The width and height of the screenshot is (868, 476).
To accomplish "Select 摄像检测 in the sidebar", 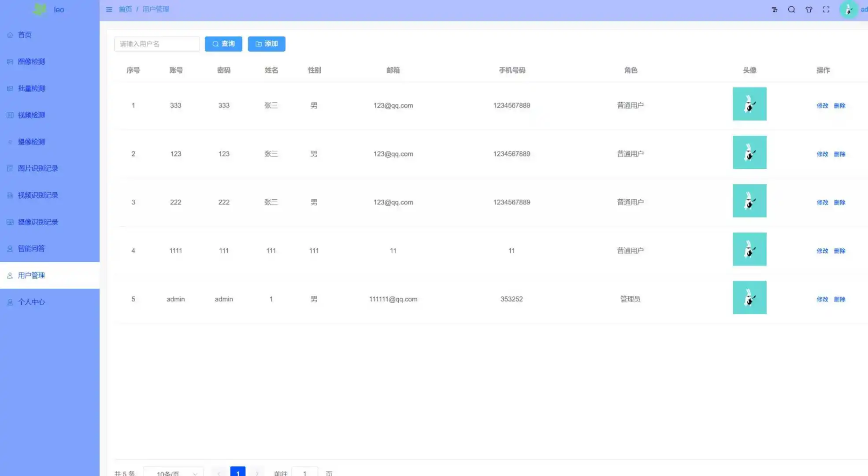I will click(x=31, y=141).
